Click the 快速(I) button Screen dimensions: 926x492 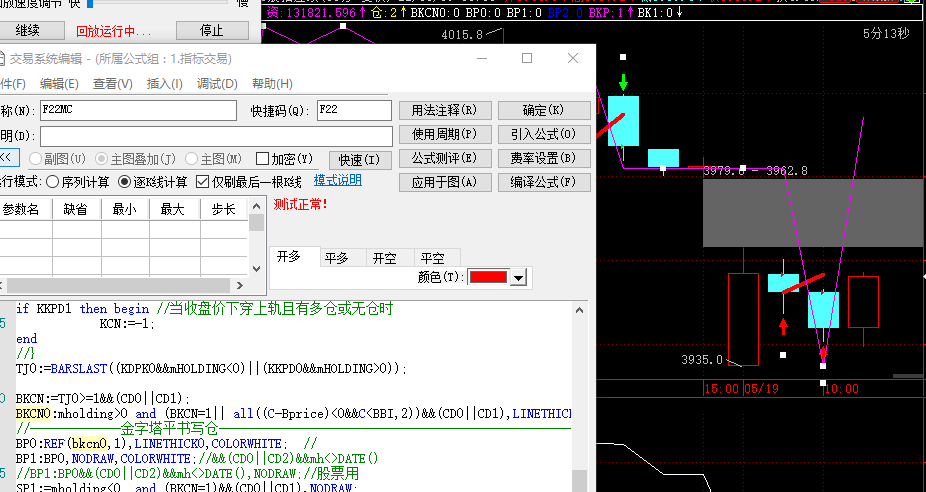point(360,160)
